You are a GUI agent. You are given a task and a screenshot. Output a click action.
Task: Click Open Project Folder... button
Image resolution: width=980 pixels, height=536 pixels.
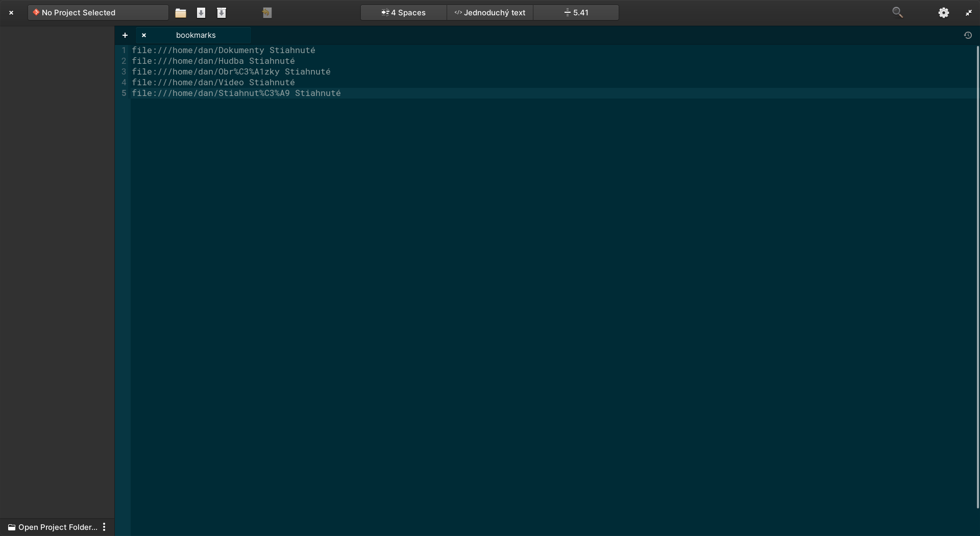[53, 527]
